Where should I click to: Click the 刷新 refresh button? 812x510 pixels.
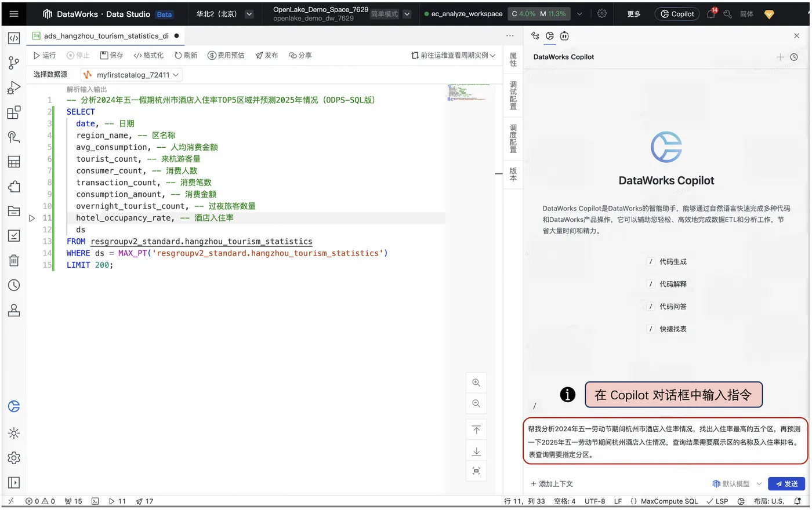[x=186, y=56]
